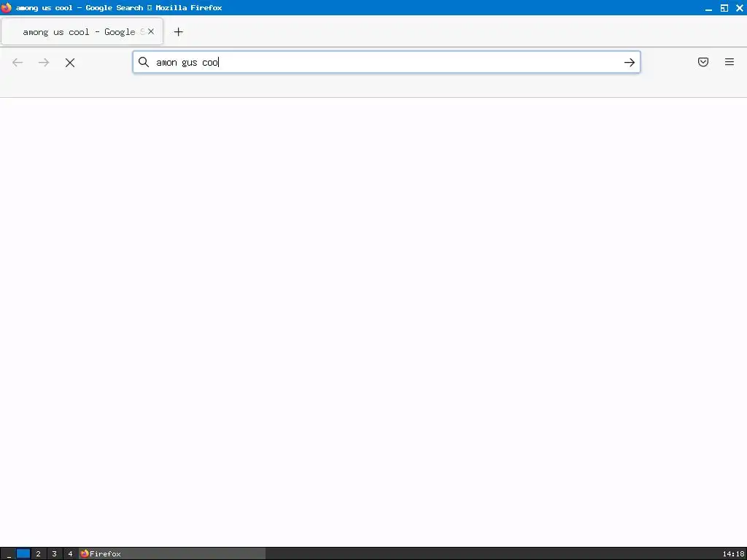Switch to workspace 3 in taskbar

54,554
